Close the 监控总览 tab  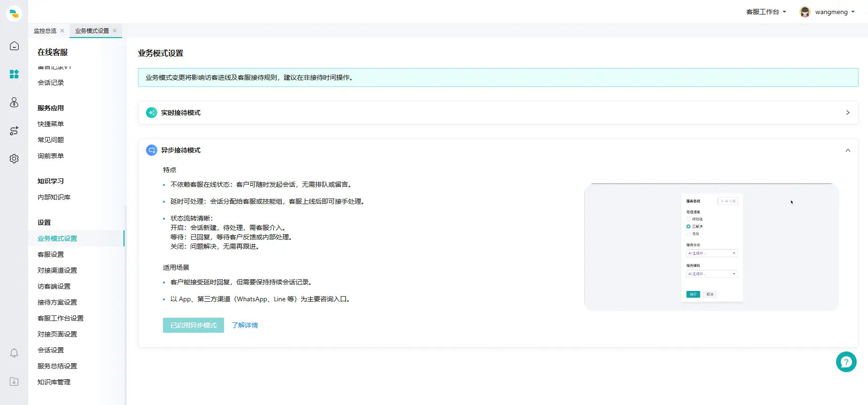click(62, 31)
